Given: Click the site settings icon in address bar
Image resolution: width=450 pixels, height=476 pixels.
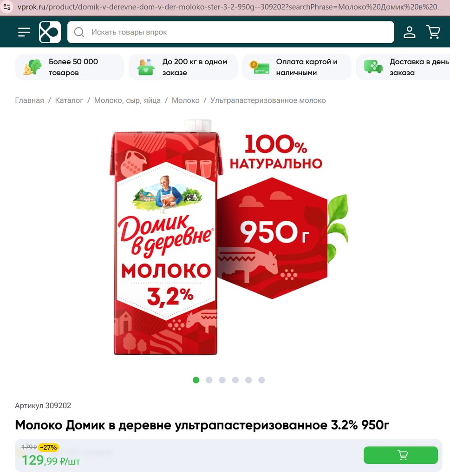Looking at the screenshot, I should point(7,7).
